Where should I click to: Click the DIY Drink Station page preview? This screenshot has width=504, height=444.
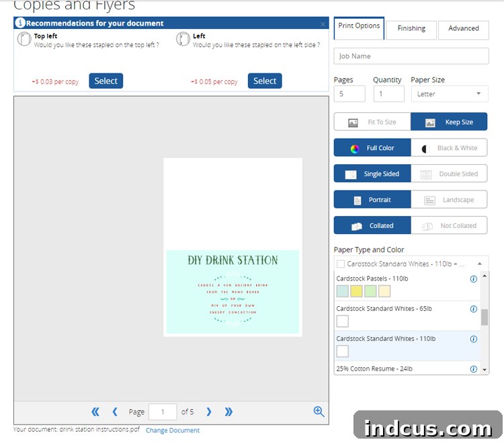(233, 247)
